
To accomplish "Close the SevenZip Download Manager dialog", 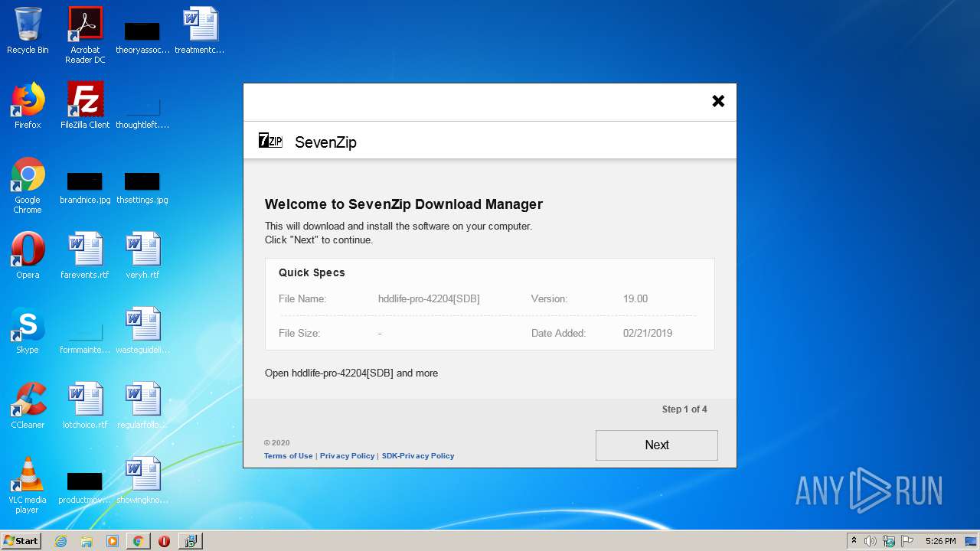I will click(x=718, y=101).
